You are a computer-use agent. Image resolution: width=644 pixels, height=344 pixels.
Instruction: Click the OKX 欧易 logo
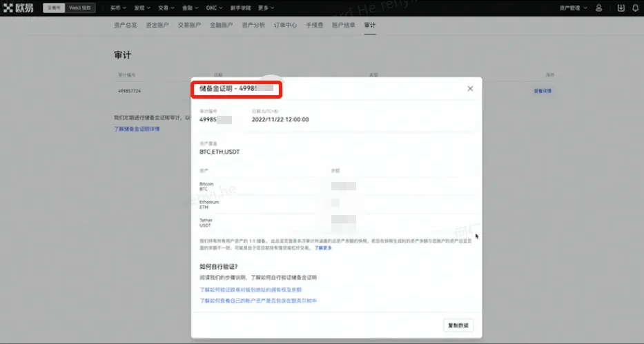pos(19,8)
